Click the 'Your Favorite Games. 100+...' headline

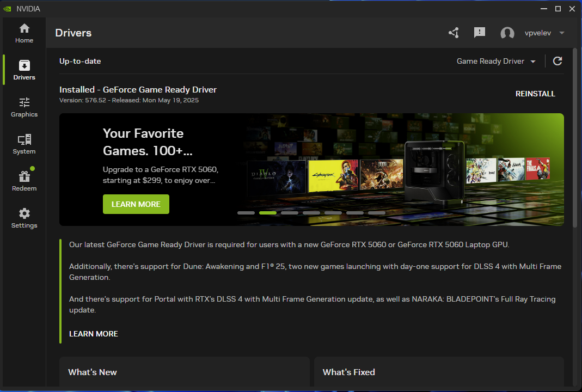pyautogui.click(x=148, y=142)
